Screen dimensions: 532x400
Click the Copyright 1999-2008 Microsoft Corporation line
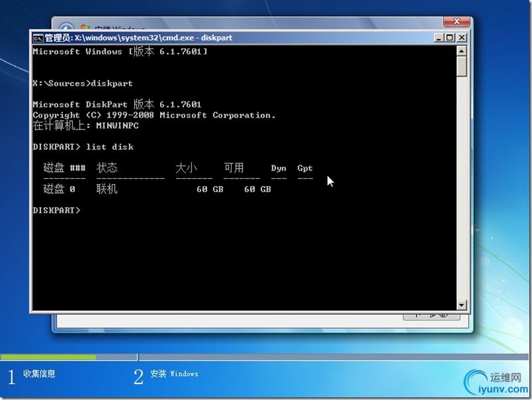(154, 115)
